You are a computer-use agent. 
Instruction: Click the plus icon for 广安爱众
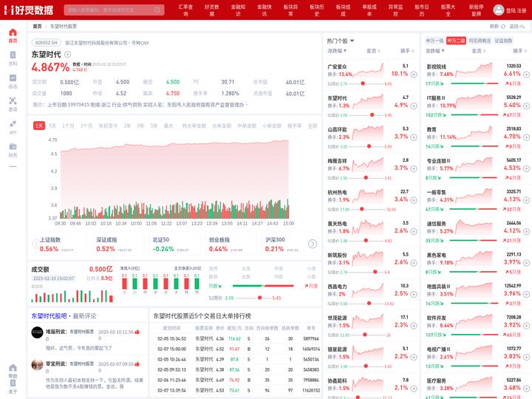414,75
